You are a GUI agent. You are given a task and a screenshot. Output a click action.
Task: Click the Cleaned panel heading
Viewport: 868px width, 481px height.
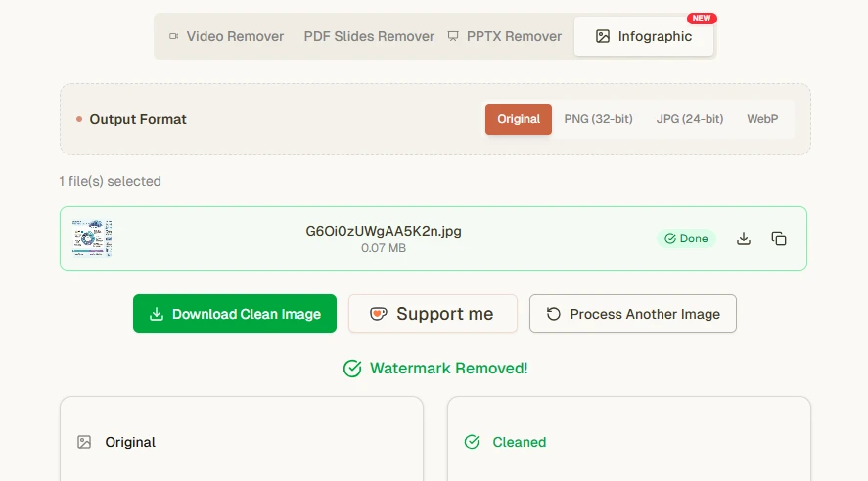[520, 442]
